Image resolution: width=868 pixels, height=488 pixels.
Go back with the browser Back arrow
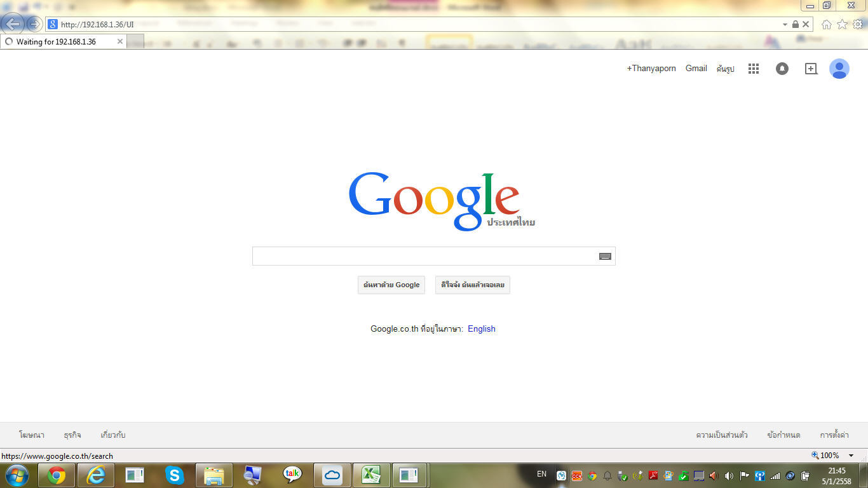13,24
